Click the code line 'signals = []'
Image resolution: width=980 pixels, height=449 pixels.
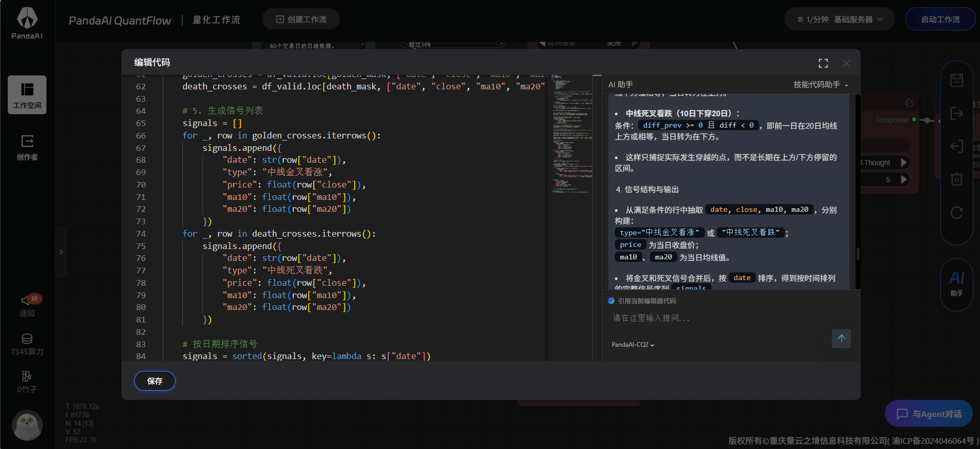(x=212, y=123)
